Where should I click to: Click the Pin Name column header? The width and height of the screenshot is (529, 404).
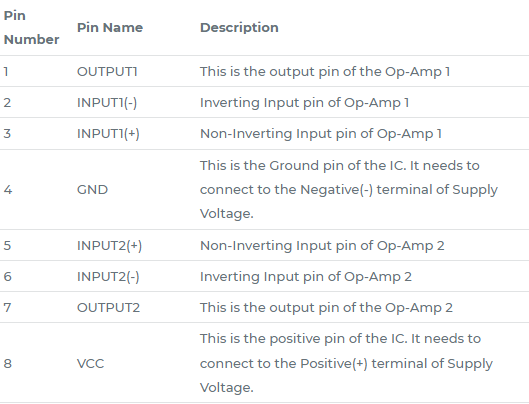(x=110, y=28)
